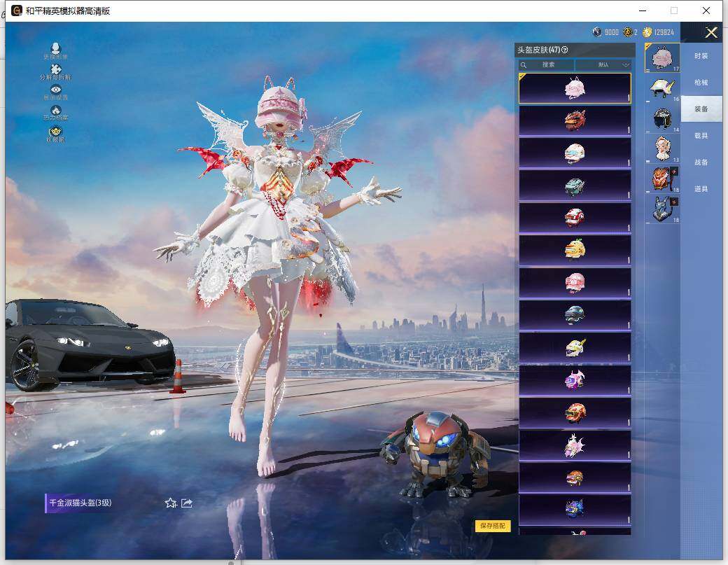Expand the 默认 sort dropdown
Viewport: 728px width, 565px height.
point(603,64)
